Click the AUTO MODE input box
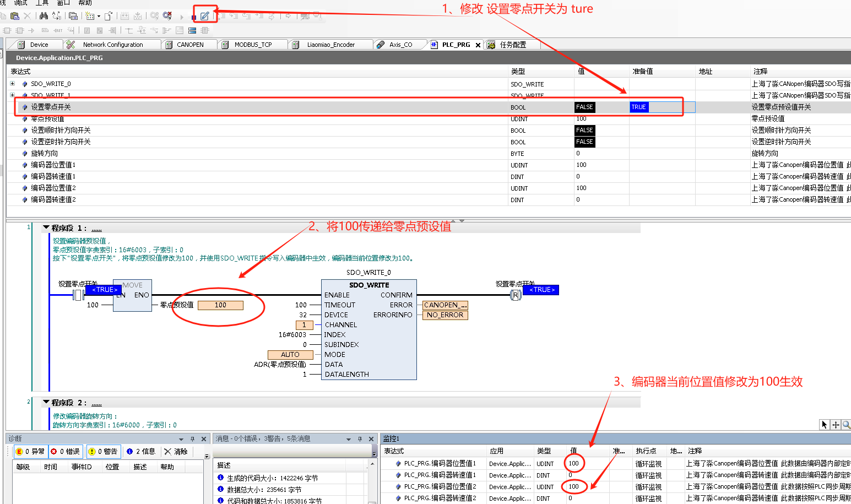The image size is (851, 504). [x=290, y=355]
